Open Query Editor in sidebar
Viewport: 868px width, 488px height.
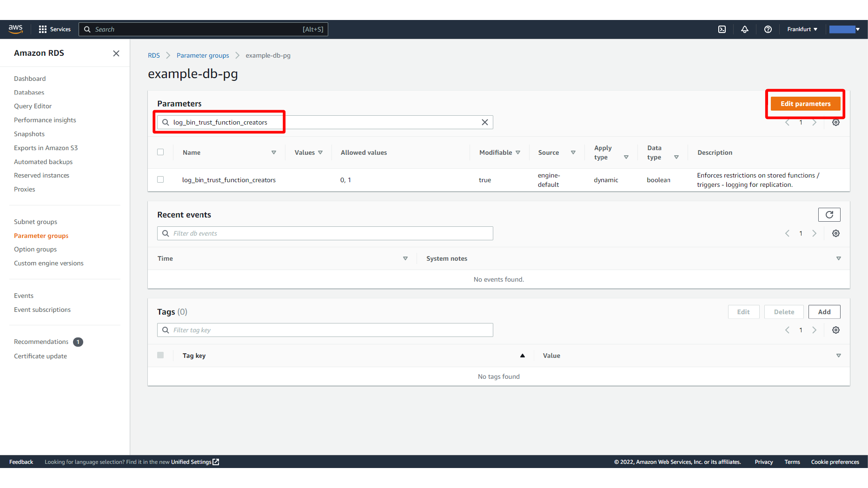point(33,106)
